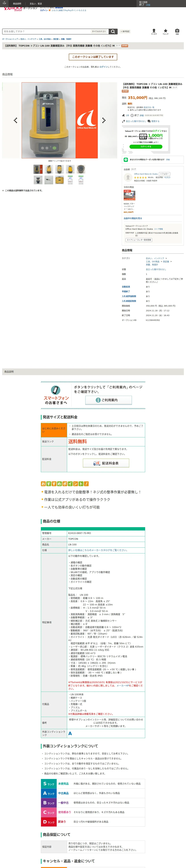The image size is (186, 868).
Task: Open the ウォッチ star icon
Action: [x=165, y=31]
